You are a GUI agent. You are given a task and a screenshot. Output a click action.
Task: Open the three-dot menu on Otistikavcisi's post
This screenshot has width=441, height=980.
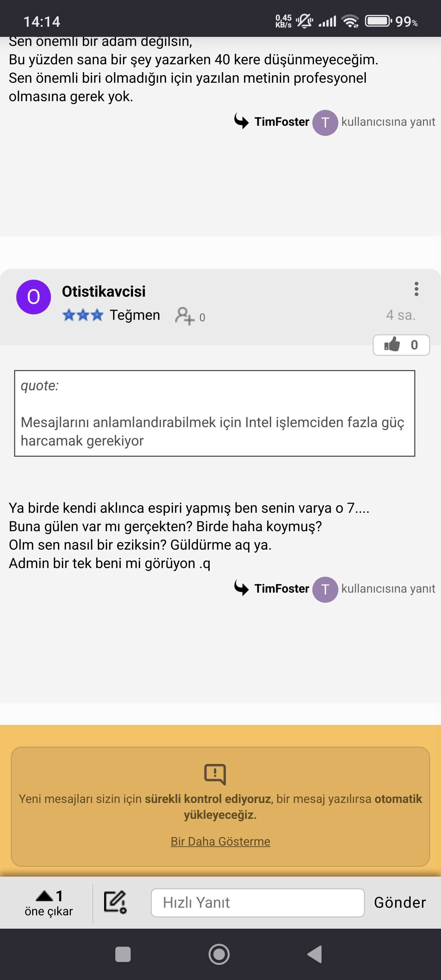coord(416,289)
